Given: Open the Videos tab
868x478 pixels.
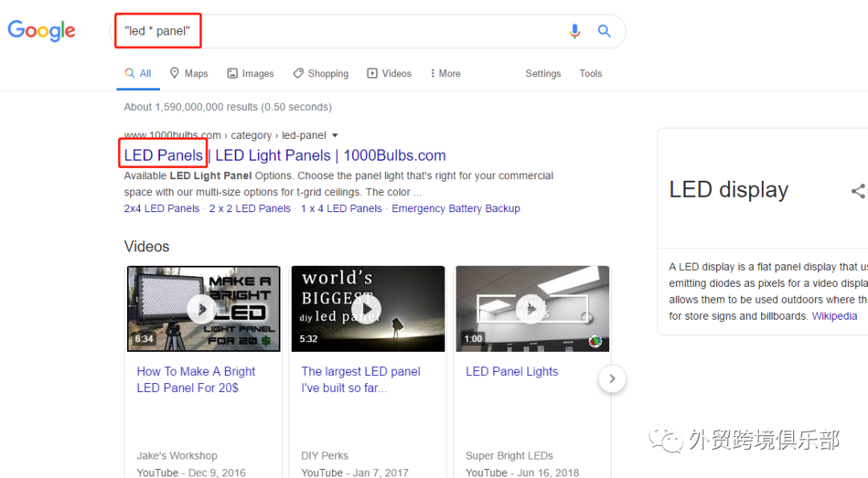Looking at the screenshot, I should [389, 74].
